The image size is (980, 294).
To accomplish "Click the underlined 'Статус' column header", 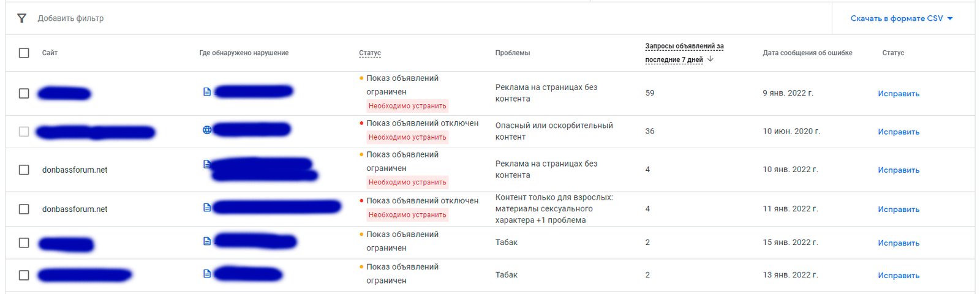I will click(370, 53).
